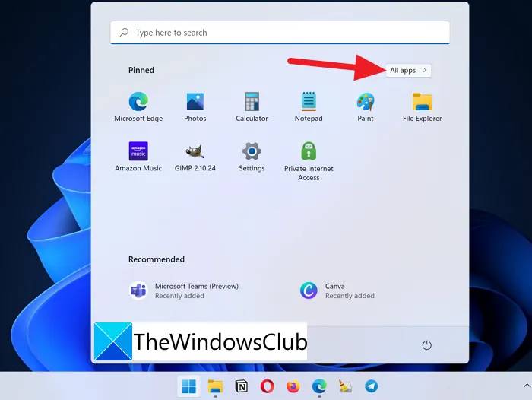Open File Explorer from pinned apps
532x400 pixels.
(x=423, y=106)
